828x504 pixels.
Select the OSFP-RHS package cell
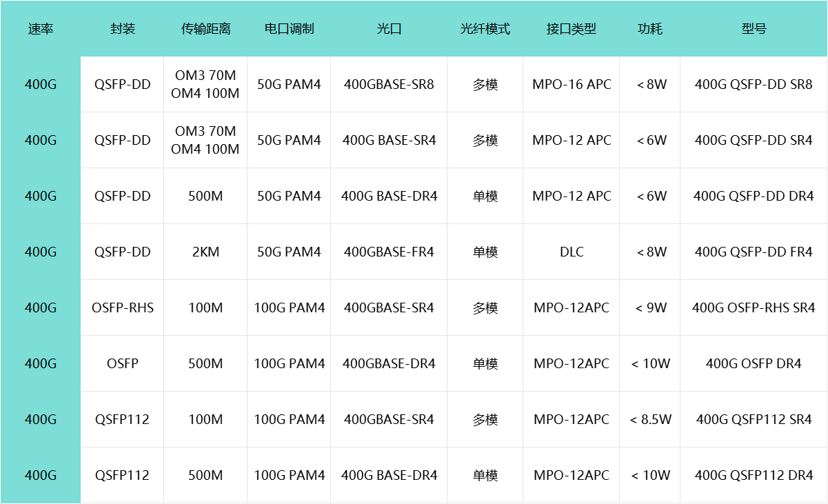[123, 308]
